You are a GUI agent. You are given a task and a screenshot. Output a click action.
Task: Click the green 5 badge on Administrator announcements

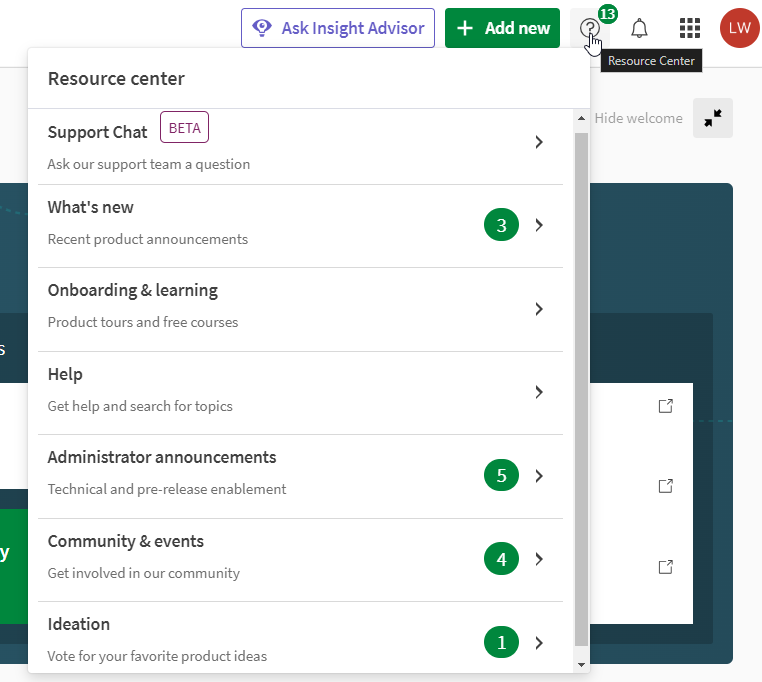[501, 475]
